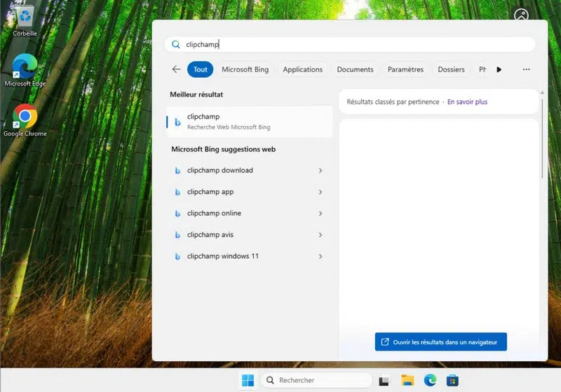Screen dimensions: 561x392
Task: Click the search field containing 'clipchamp'
Action: pyautogui.click(x=351, y=44)
